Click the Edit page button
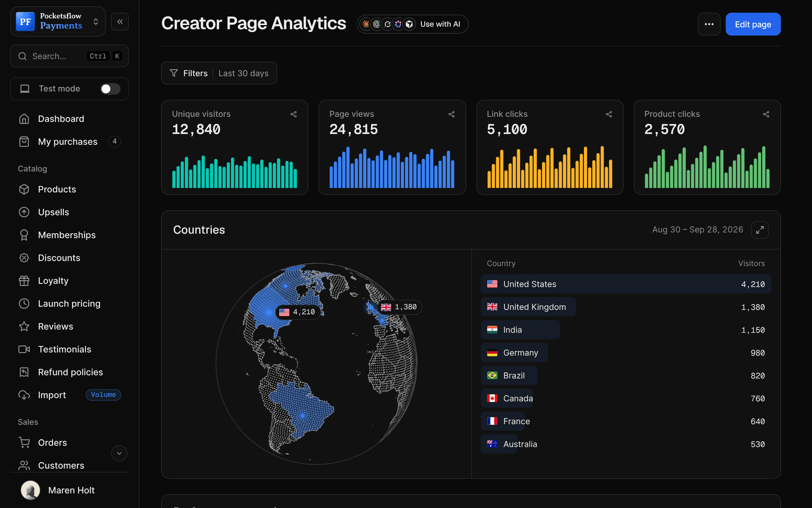This screenshot has width=812, height=508. (753, 24)
